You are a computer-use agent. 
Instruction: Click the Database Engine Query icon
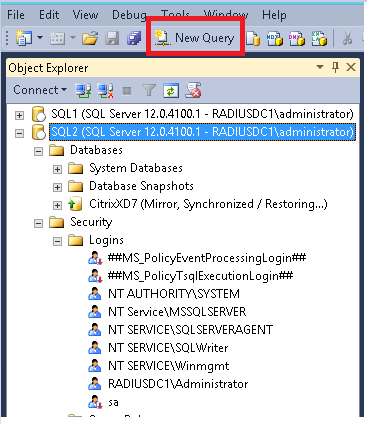(253, 38)
